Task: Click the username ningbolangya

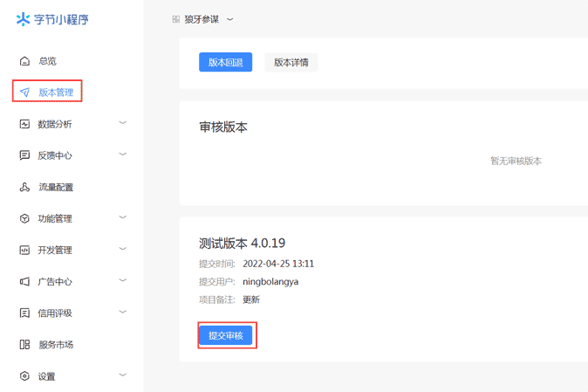Action: point(270,282)
